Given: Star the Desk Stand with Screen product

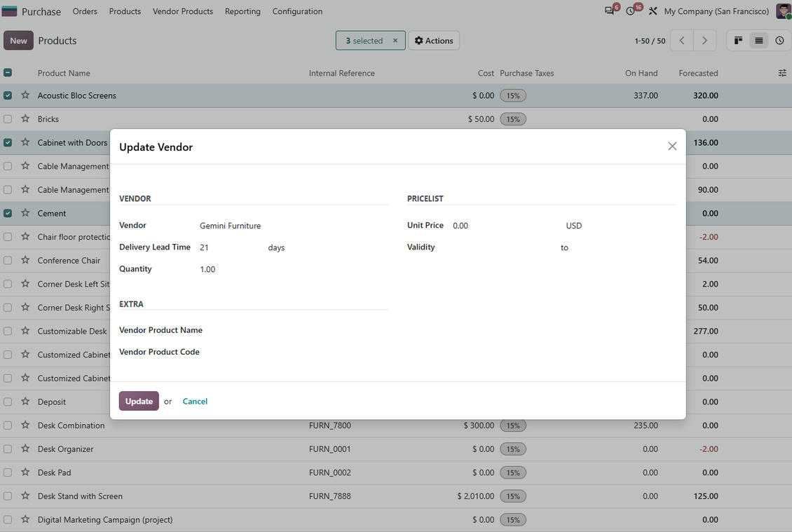Looking at the screenshot, I should pos(25,496).
